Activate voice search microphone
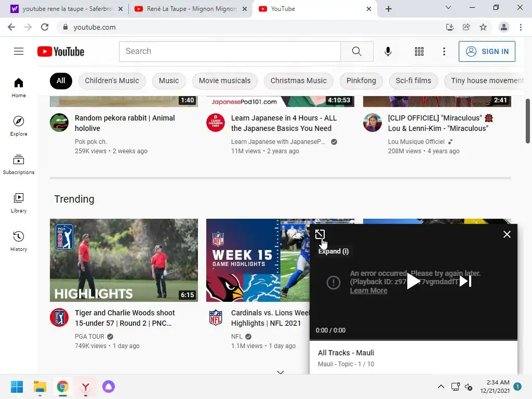 point(388,51)
